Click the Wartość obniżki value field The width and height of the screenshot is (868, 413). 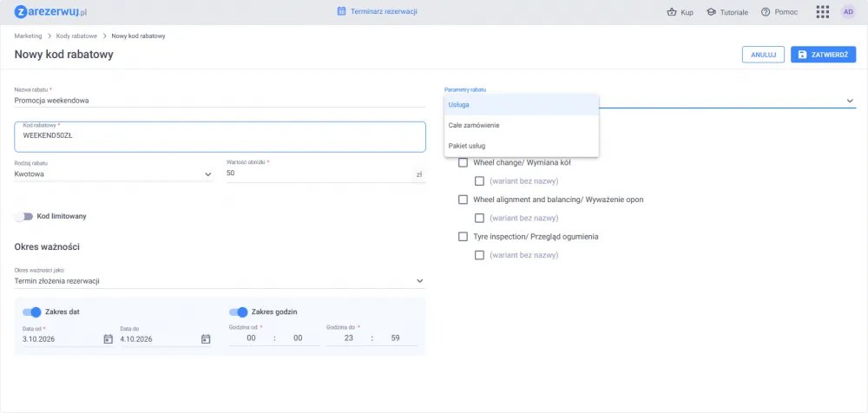point(319,174)
